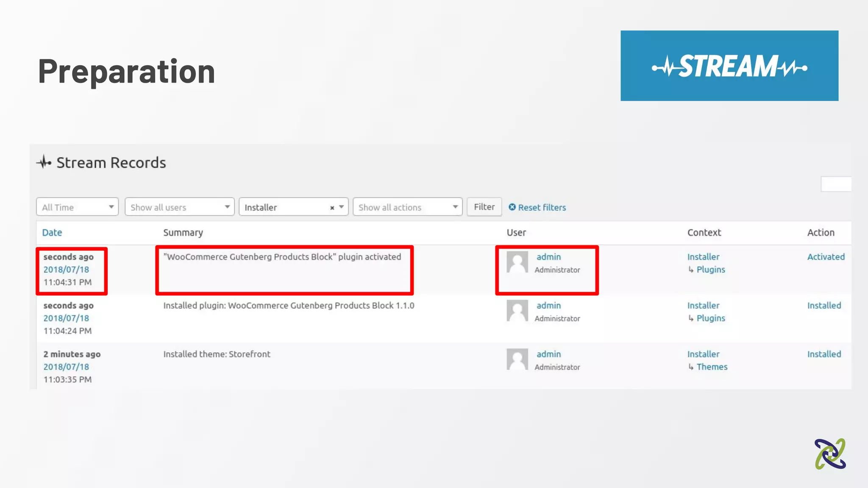Click the STREAM logo banner
Screen dimensions: 868x488
coord(729,66)
